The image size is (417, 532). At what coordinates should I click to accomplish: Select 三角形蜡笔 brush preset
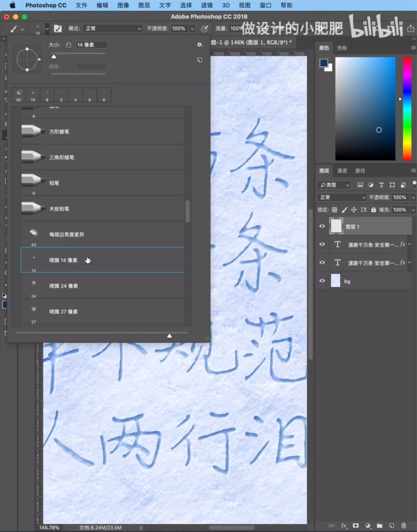103,157
